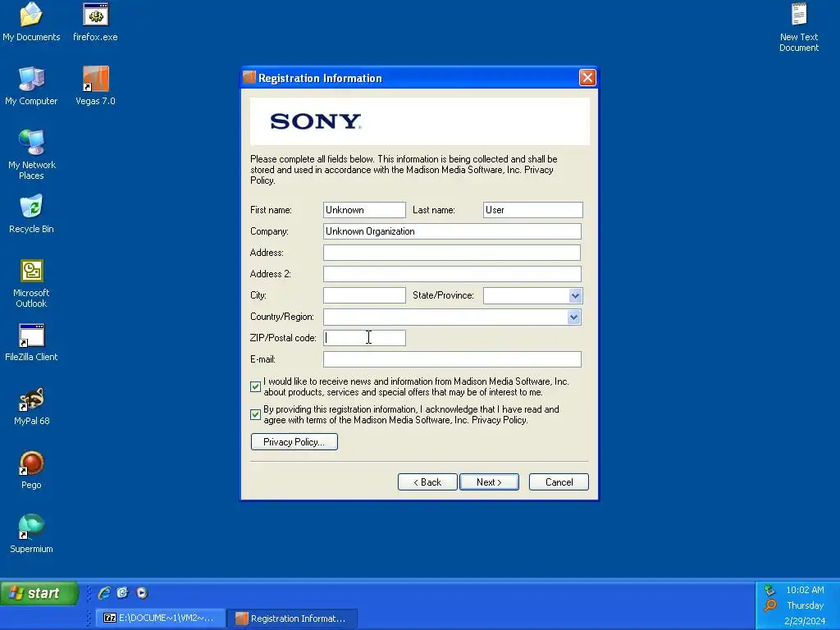Select My Computer desktop icon
The height and width of the screenshot is (630, 840).
[31, 85]
